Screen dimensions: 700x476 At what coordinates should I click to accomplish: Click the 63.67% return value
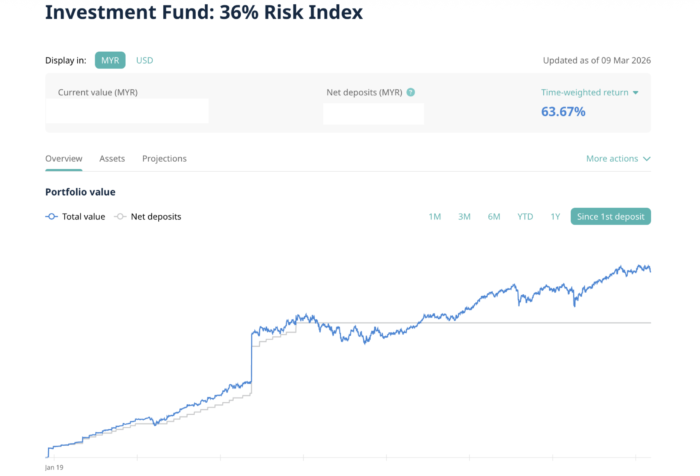click(563, 111)
